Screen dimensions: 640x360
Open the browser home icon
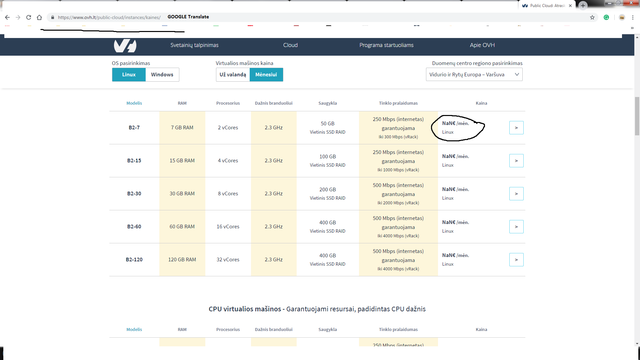point(39,17)
